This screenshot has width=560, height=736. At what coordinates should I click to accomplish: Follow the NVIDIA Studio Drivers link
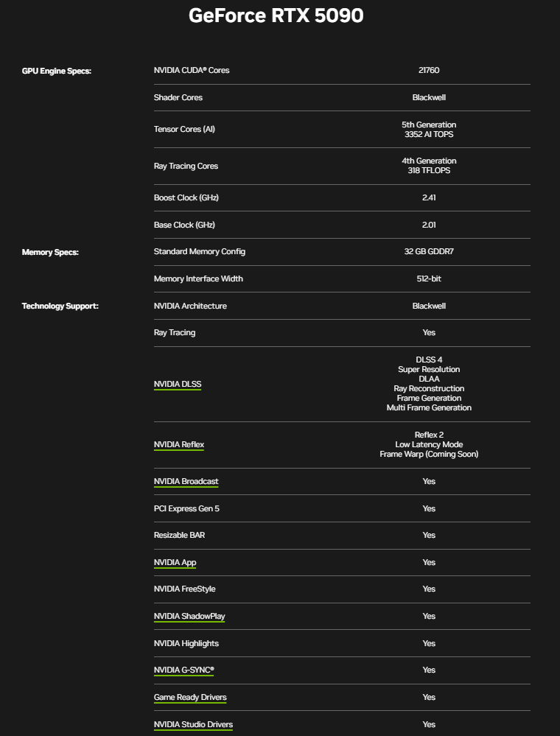193,724
